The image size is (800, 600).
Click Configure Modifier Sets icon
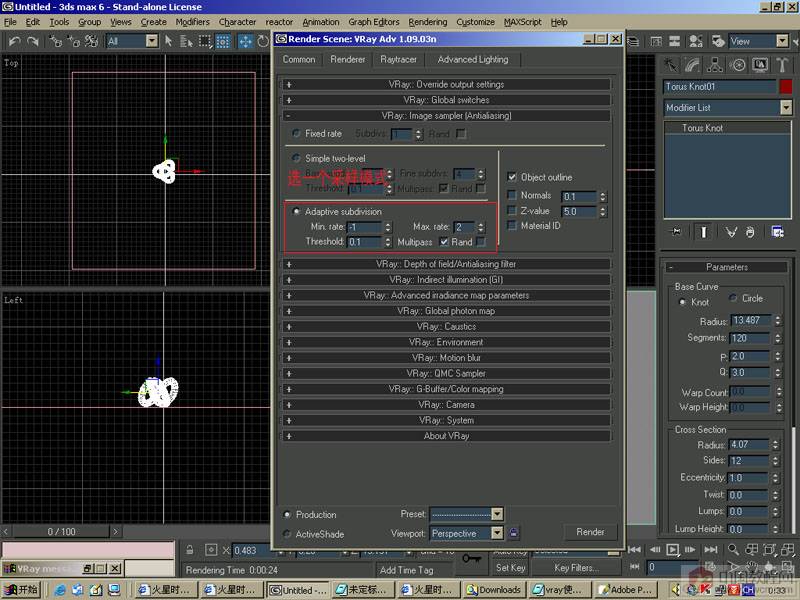(x=777, y=232)
